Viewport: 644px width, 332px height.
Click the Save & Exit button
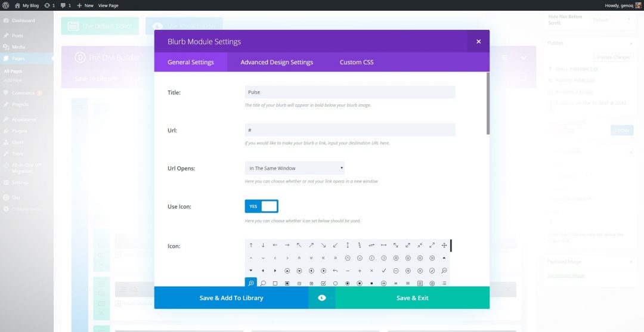(413, 298)
